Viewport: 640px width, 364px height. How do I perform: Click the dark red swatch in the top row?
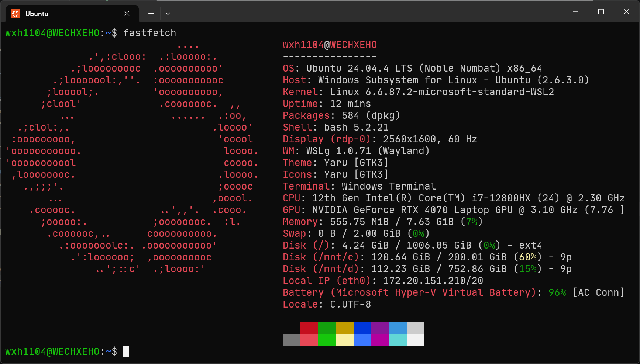click(x=309, y=327)
